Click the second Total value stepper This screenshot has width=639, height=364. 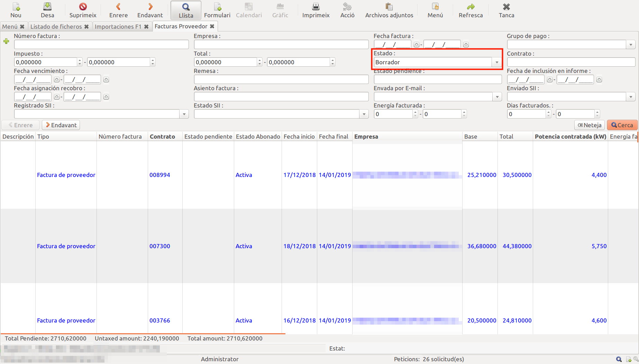[x=332, y=62]
